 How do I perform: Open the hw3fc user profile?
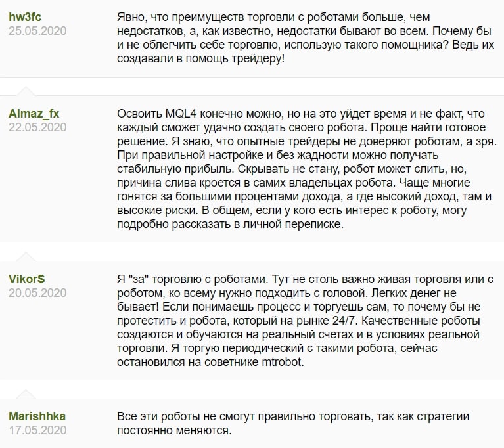(x=25, y=16)
